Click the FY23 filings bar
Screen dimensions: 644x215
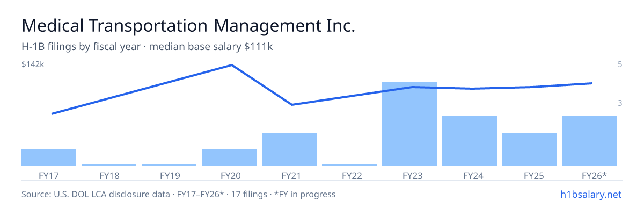(x=409, y=124)
